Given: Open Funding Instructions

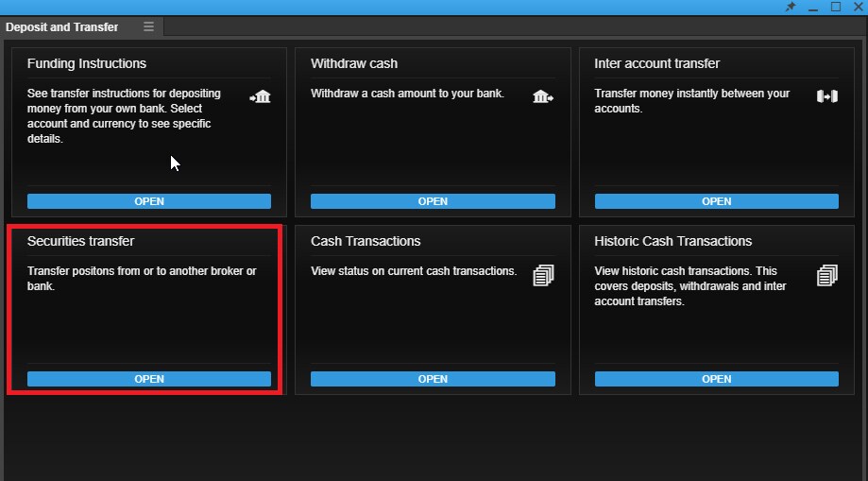Looking at the screenshot, I should [149, 201].
